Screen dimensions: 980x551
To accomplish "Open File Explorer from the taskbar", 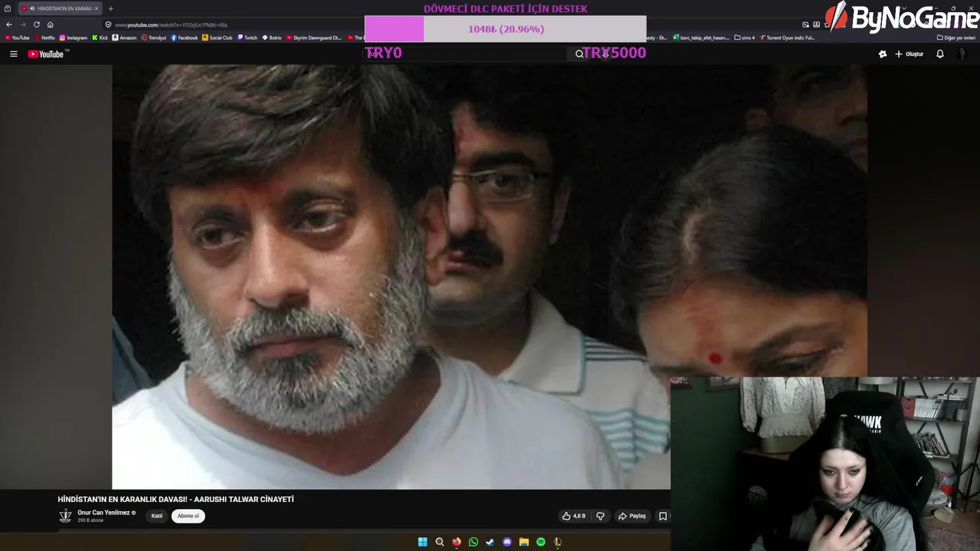I will 524,542.
